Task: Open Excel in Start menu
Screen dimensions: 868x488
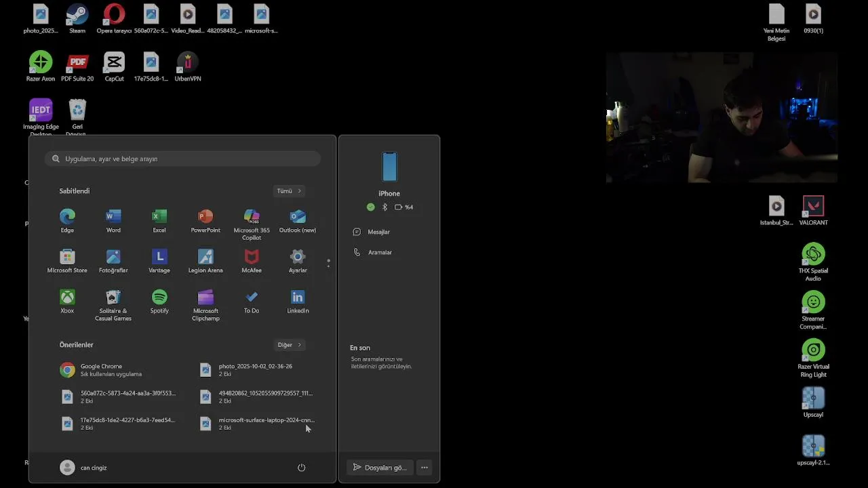Action: coord(159,221)
